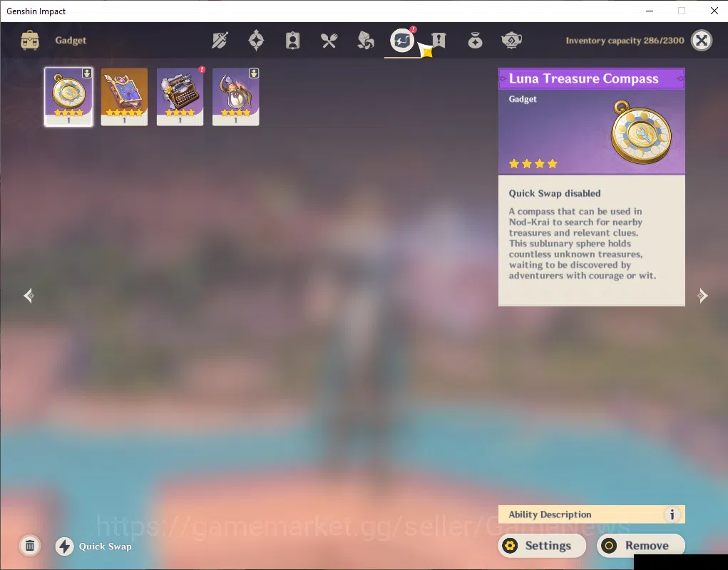
Task: Switch to the Food tab
Action: tap(329, 41)
